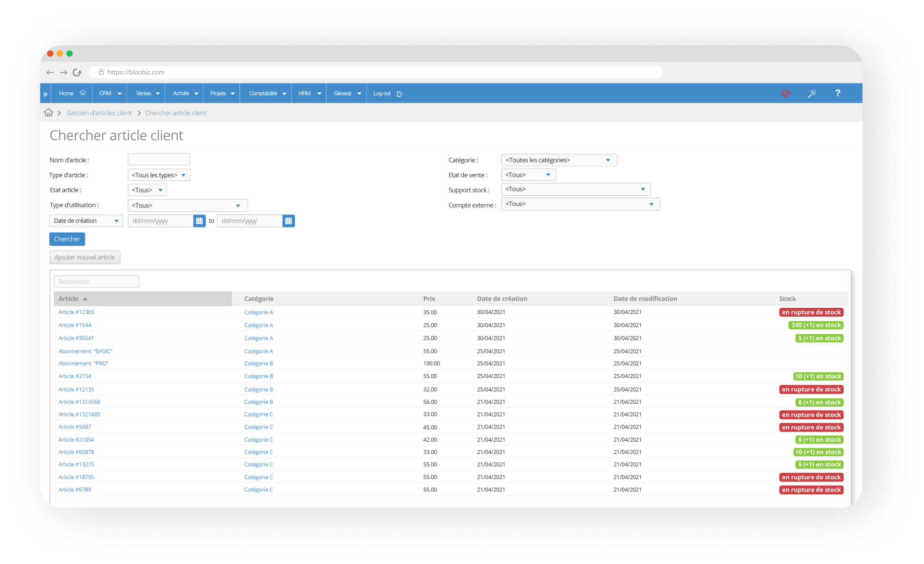Open the Type d'article dropdown
Viewport: 924px width, 564px height.
coord(159,175)
